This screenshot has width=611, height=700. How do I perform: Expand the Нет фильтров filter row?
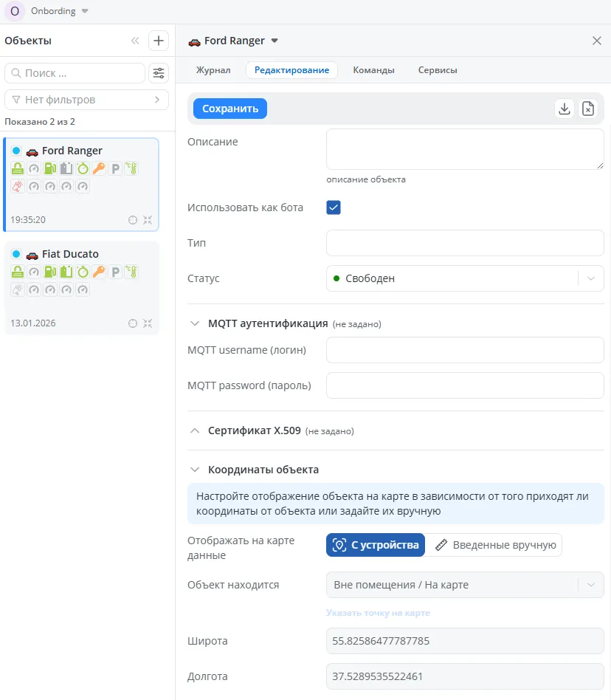[86, 100]
